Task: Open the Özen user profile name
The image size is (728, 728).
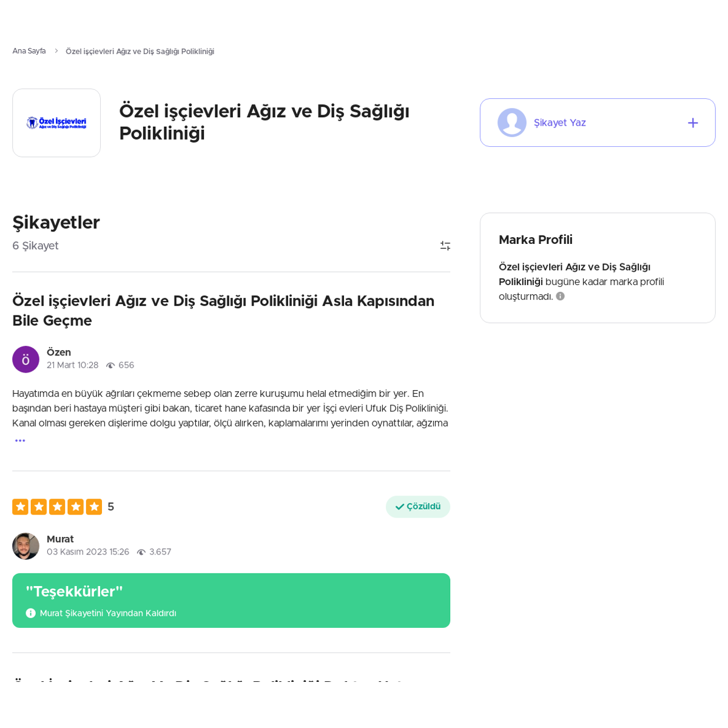Action: (59, 352)
